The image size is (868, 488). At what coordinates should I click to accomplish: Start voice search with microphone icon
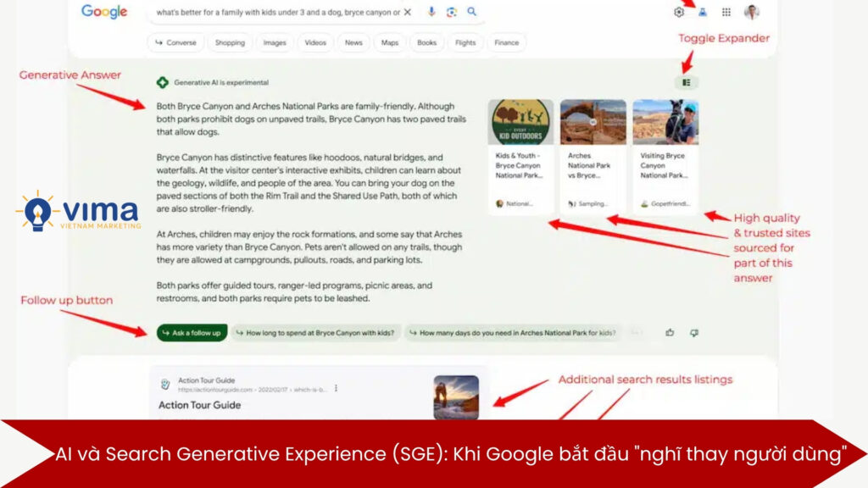click(x=431, y=12)
